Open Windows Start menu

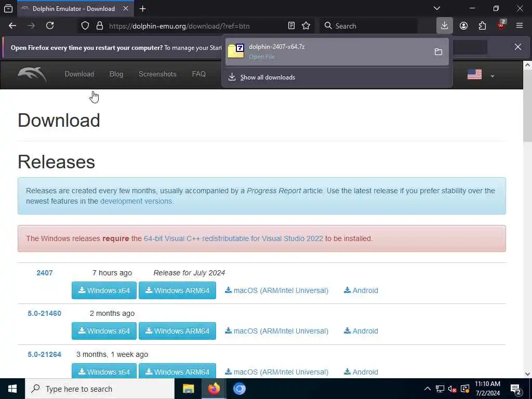point(12,389)
